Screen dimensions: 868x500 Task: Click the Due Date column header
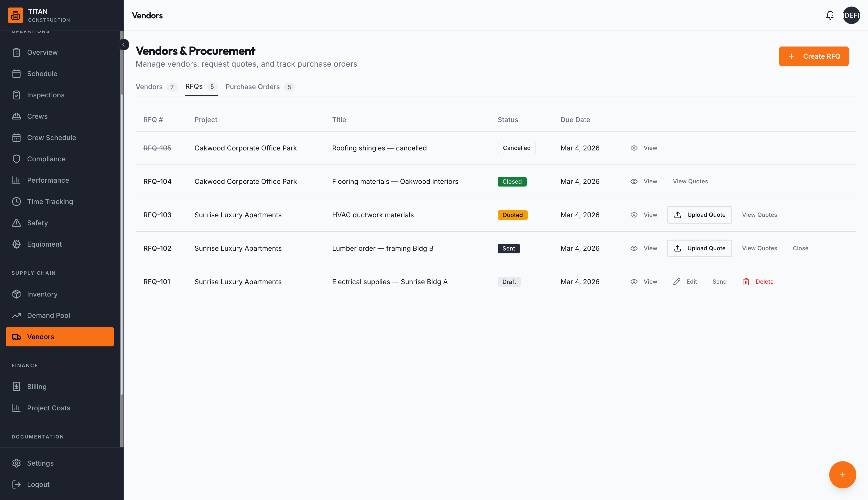click(x=575, y=119)
